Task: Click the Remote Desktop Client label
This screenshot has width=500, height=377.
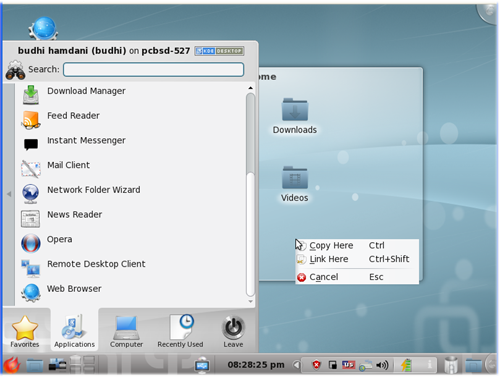Action: [x=96, y=264]
